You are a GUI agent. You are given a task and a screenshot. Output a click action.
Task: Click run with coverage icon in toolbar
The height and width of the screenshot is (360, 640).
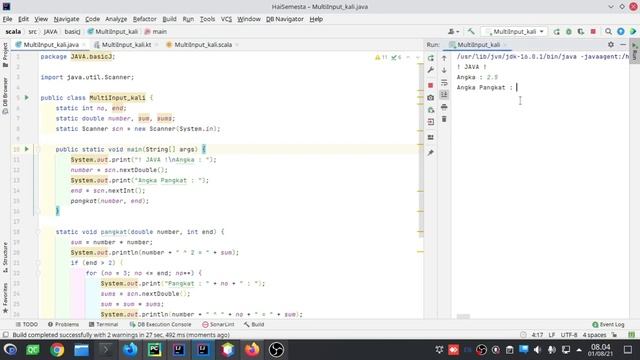click(x=581, y=31)
